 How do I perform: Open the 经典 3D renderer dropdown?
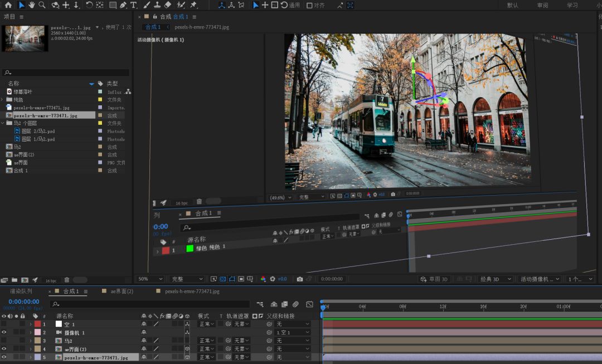(x=495, y=279)
